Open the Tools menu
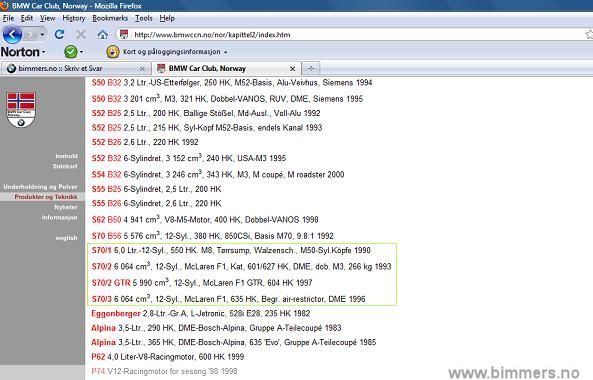This screenshot has width=593, height=380. pos(144,18)
